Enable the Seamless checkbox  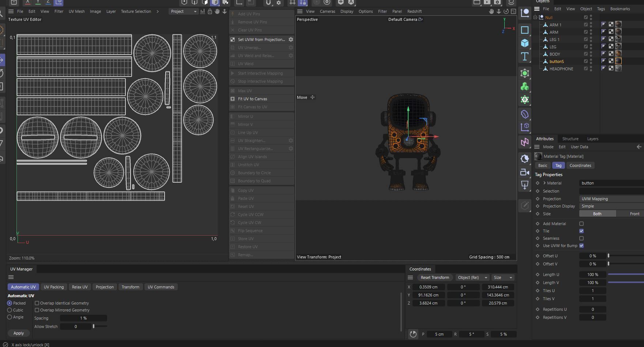pyautogui.click(x=581, y=238)
